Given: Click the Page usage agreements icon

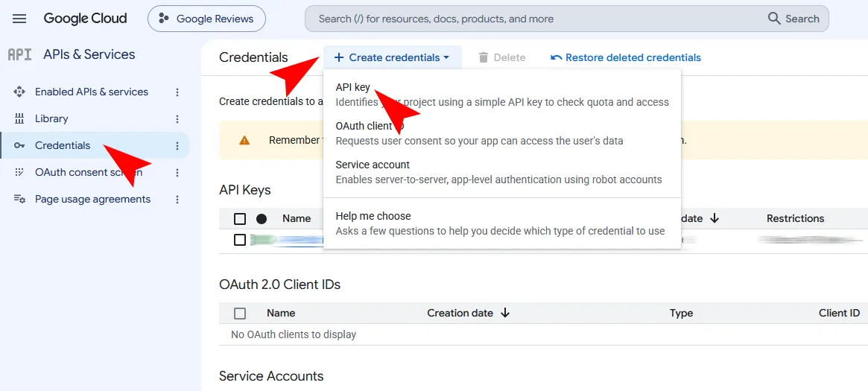Looking at the screenshot, I should (19, 199).
